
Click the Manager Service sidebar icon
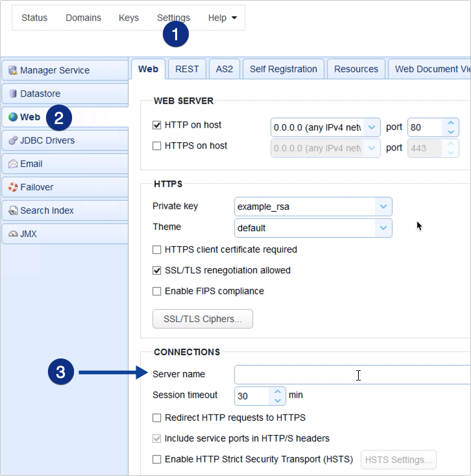[x=13, y=71]
